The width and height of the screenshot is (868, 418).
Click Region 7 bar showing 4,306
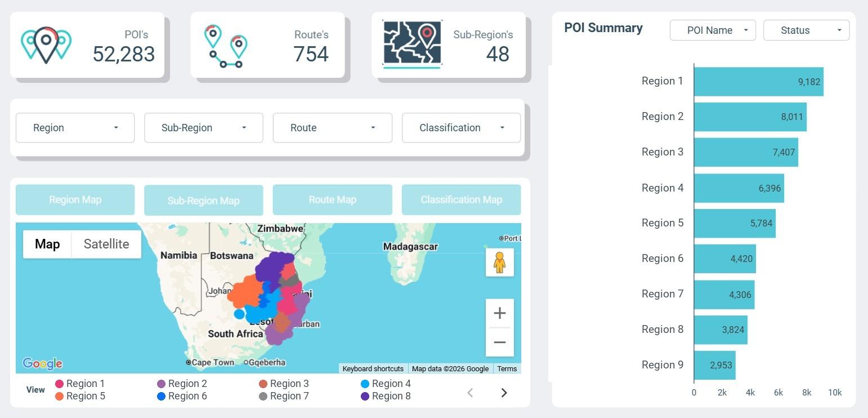click(724, 294)
